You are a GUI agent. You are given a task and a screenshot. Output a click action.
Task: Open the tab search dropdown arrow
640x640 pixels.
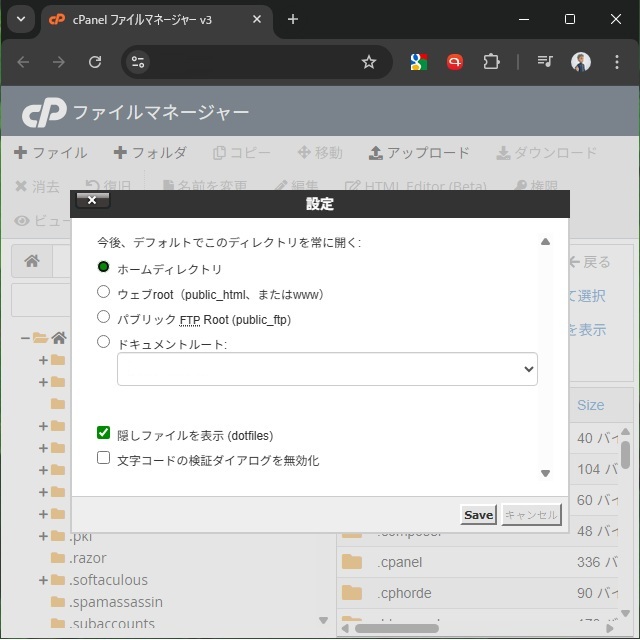21,19
